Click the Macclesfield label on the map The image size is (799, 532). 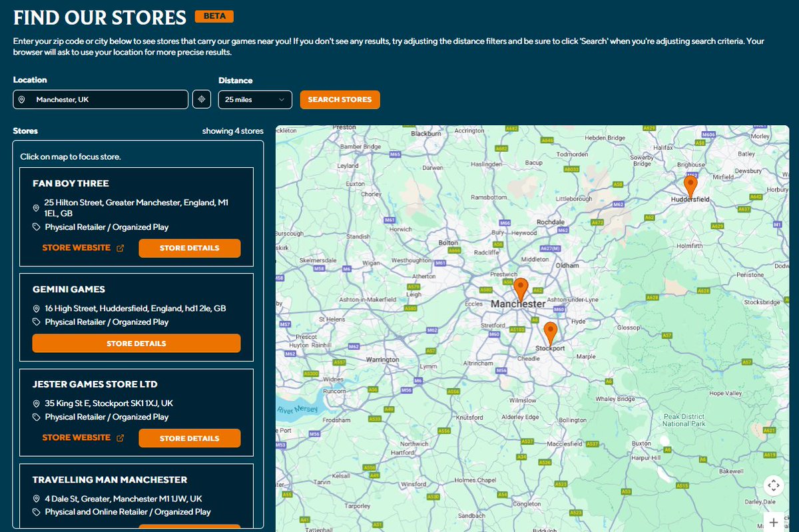(565, 443)
